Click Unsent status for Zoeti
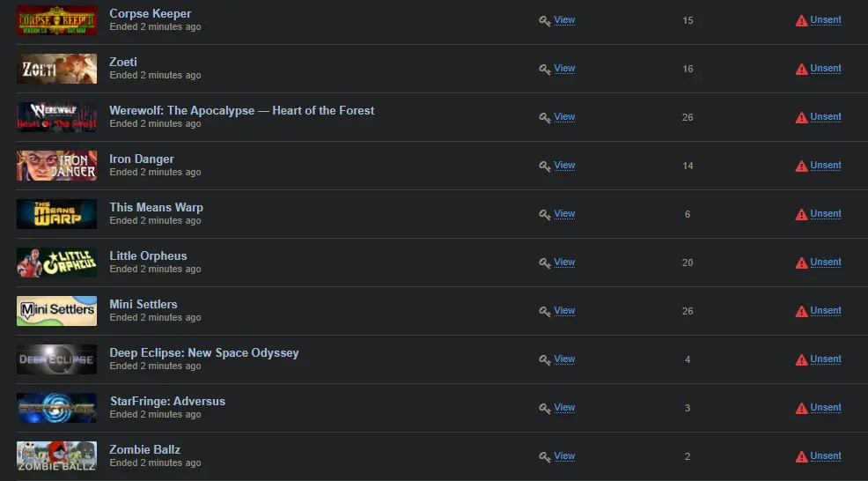The width and height of the screenshot is (868, 481). pos(826,68)
